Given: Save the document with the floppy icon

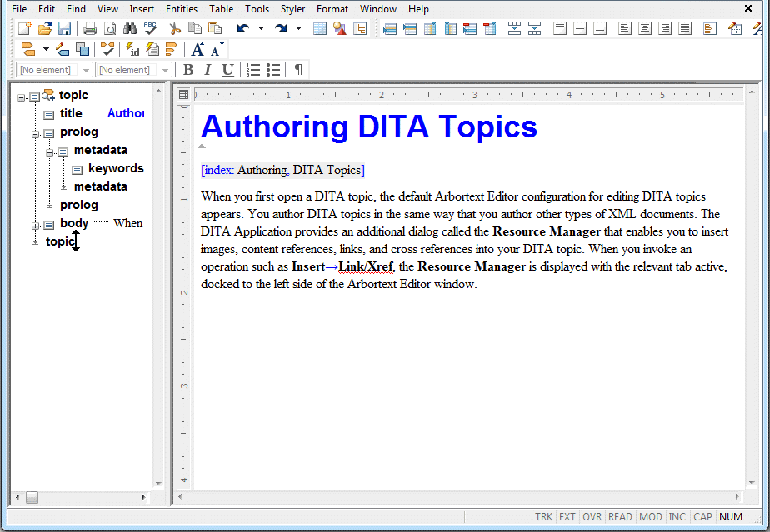Looking at the screenshot, I should pyautogui.click(x=65, y=28).
